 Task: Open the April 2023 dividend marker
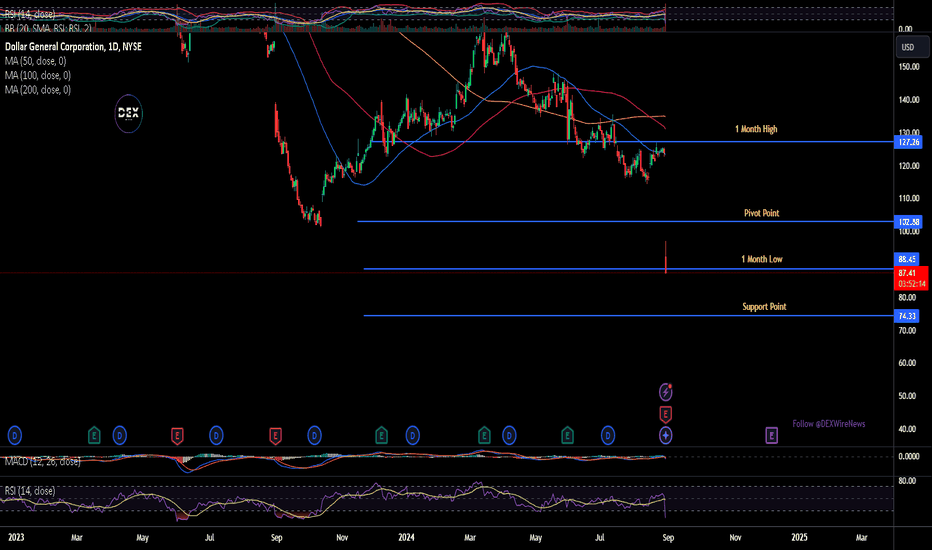(119, 436)
